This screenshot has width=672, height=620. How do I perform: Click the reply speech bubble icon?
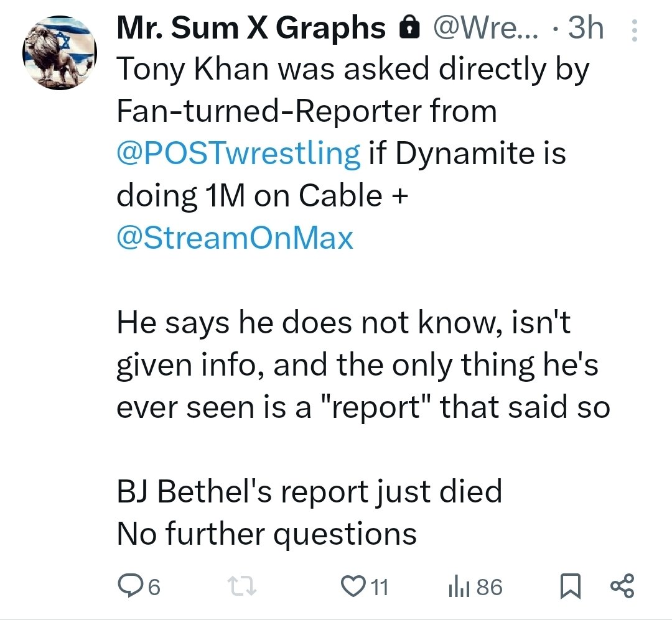coord(129,586)
